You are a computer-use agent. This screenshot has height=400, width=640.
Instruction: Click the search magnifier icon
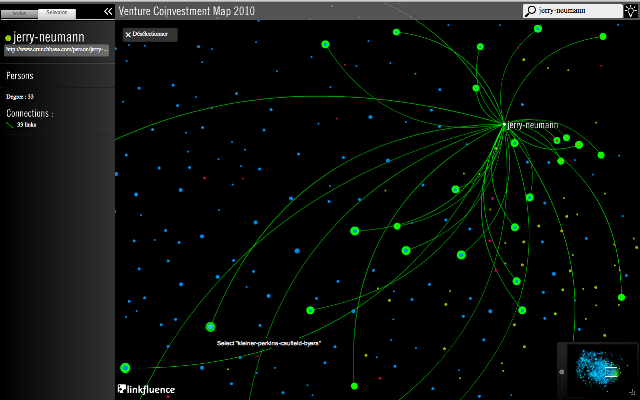tap(530, 11)
